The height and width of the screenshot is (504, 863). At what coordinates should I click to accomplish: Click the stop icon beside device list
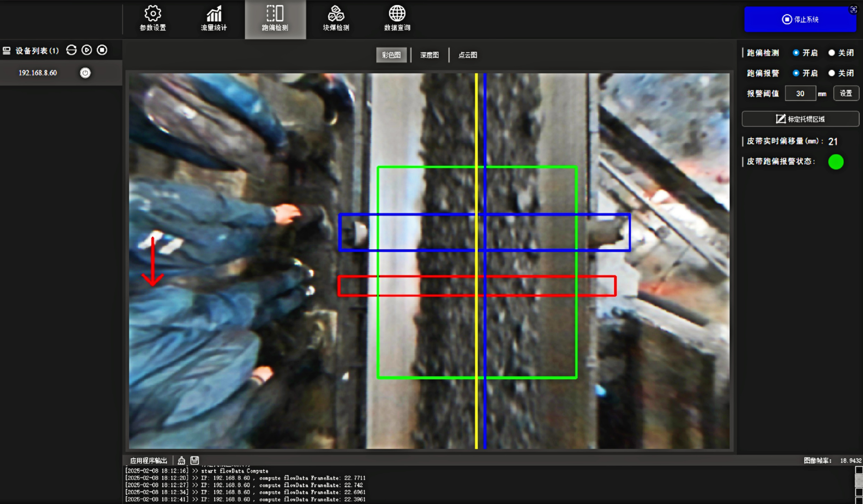pyautogui.click(x=102, y=50)
